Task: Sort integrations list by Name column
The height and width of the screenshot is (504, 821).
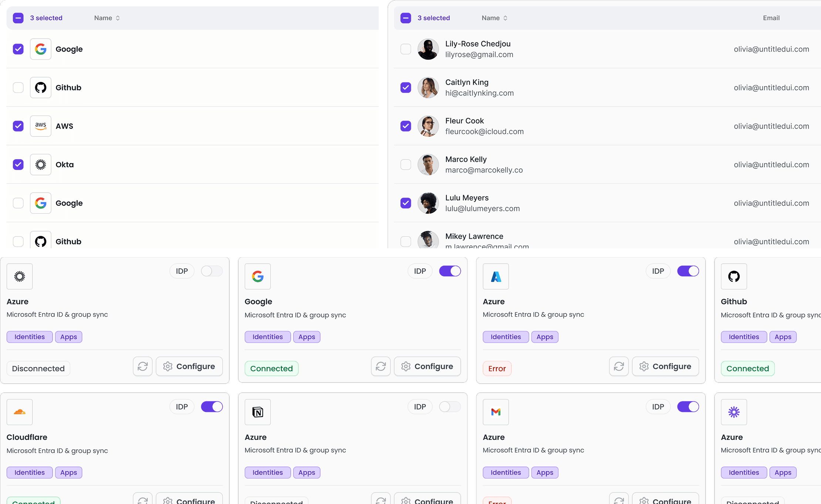Action: pyautogui.click(x=107, y=18)
